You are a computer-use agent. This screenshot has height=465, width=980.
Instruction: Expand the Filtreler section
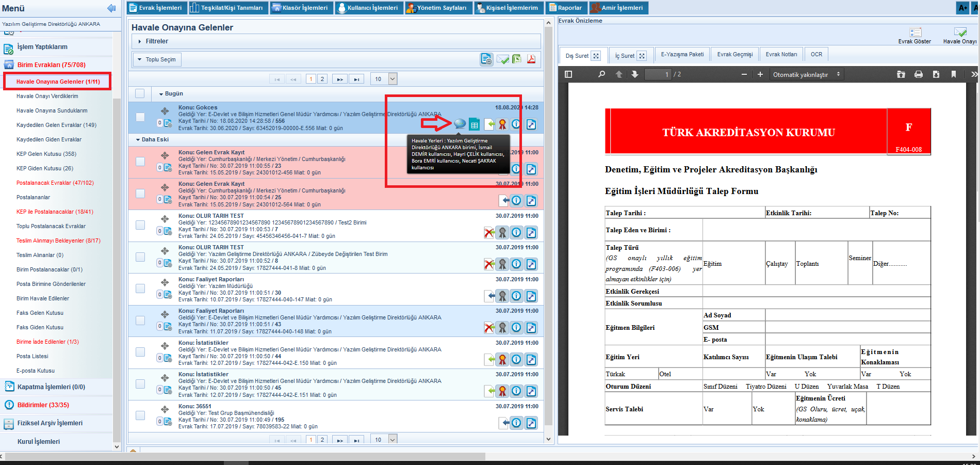(x=157, y=41)
